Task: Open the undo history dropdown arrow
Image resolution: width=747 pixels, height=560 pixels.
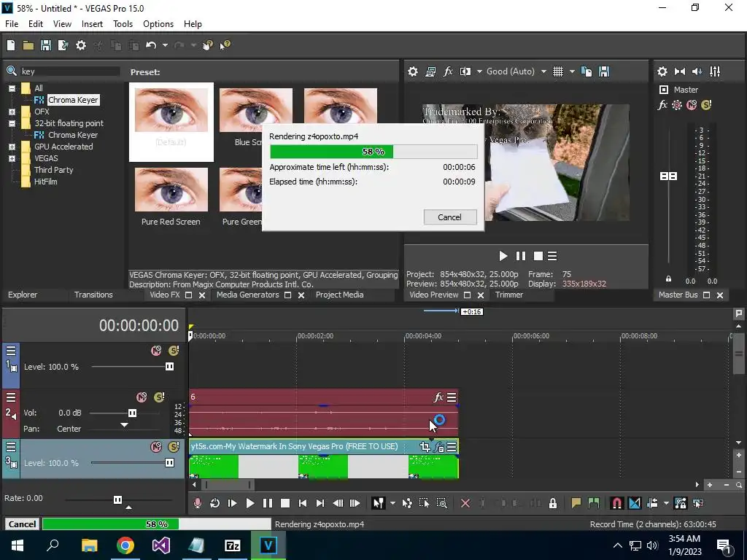Action: [x=165, y=45]
